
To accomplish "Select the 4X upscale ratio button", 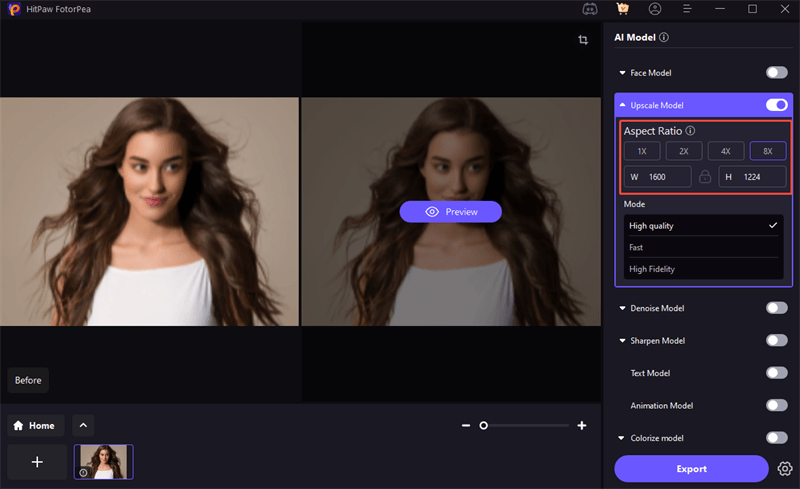I will [726, 151].
